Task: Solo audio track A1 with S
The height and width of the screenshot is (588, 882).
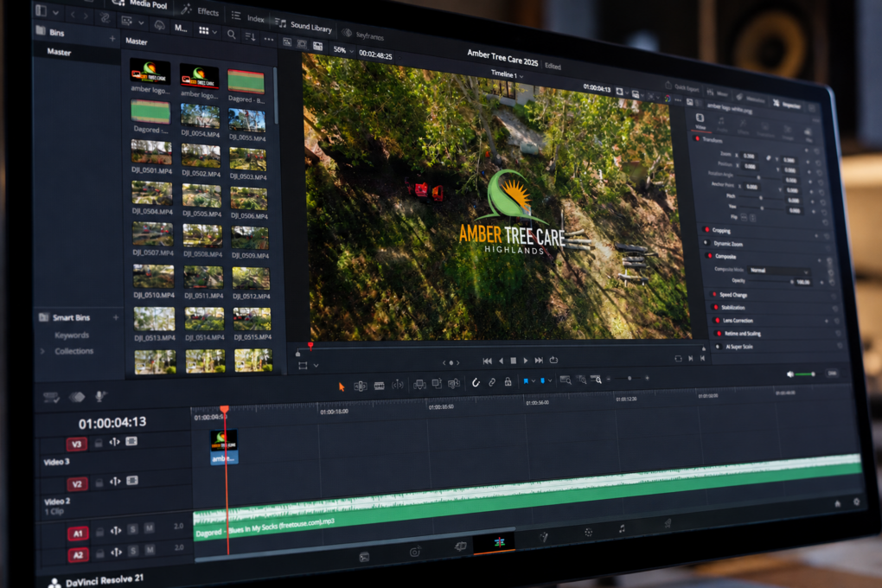Action: [x=133, y=529]
